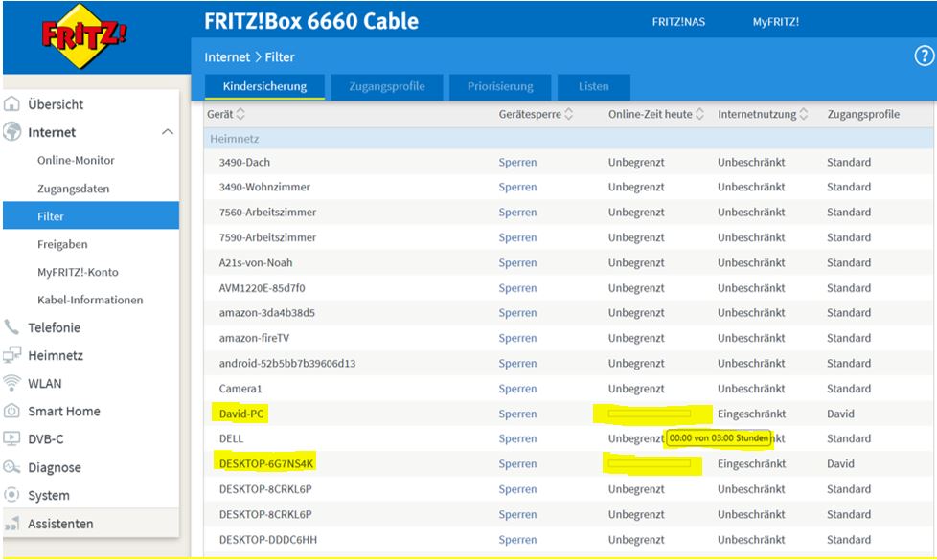Open Assistenten in sidebar
Image resolution: width=937 pixels, height=560 pixels.
point(60,524)
